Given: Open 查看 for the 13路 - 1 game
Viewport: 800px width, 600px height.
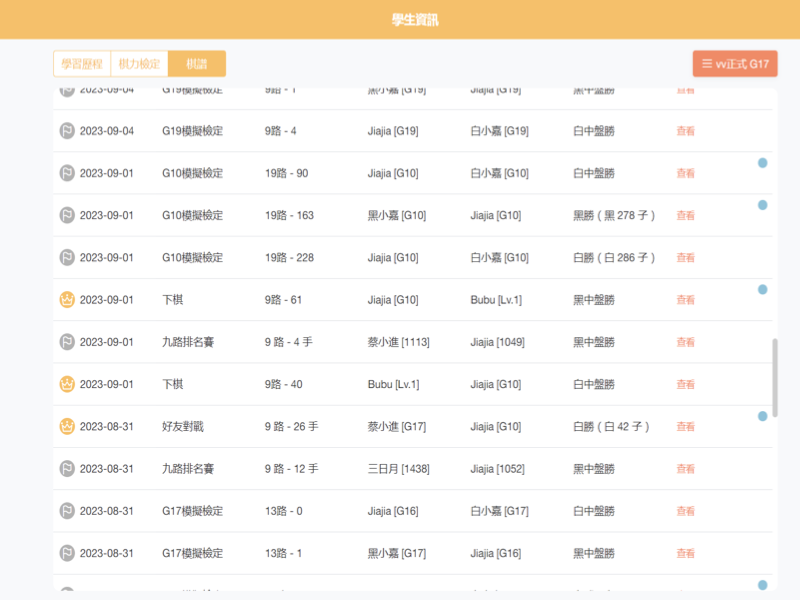Looking at the screenshot, I should click(685, 553).
